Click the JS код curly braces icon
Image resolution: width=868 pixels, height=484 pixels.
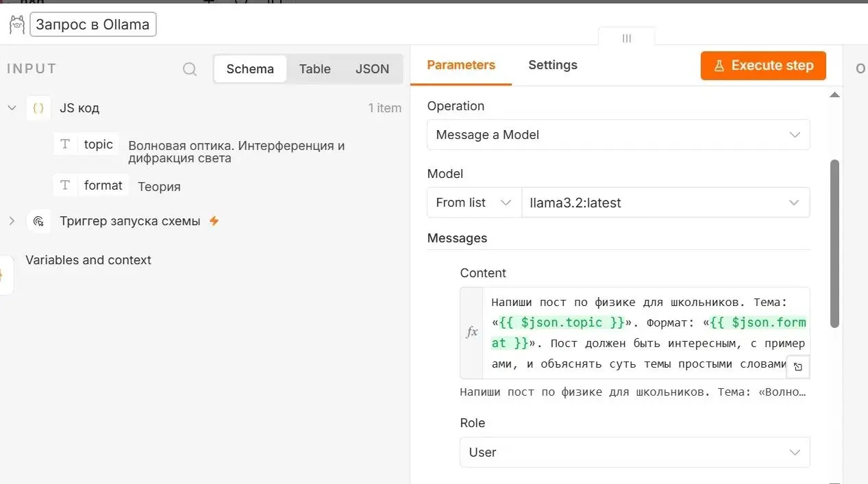39,108
